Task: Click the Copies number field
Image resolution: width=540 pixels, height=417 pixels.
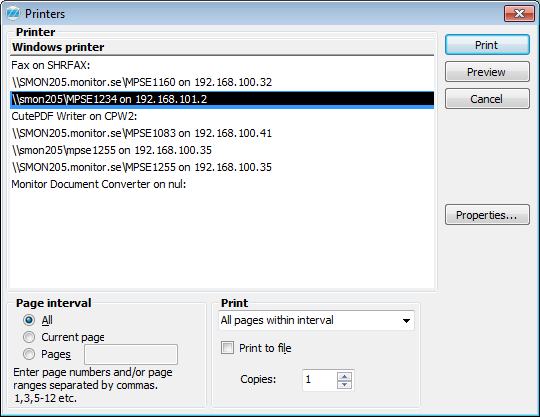Action: tap(320, 380)
